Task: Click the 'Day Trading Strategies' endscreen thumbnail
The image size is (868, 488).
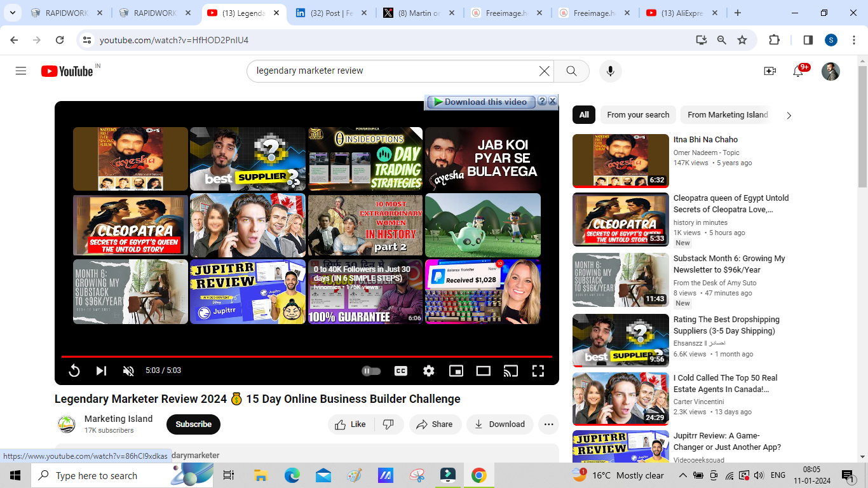Action: [365, 159]
